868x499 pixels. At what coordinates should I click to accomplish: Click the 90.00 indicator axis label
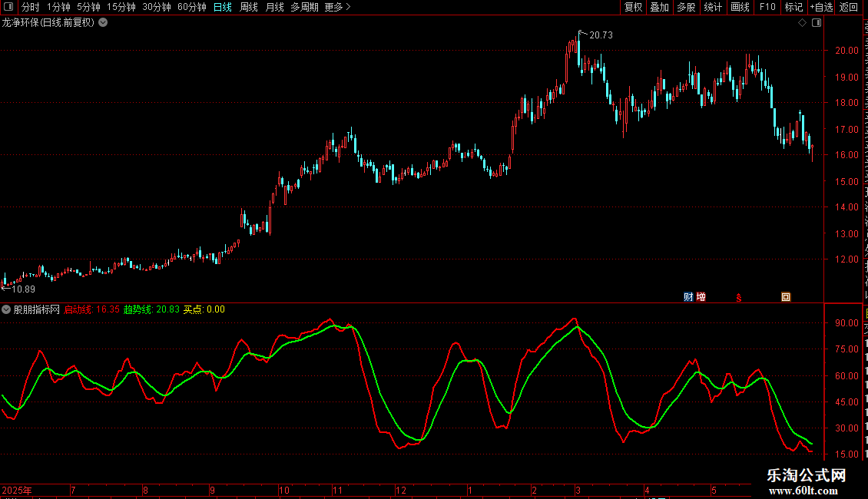point(846,323)
